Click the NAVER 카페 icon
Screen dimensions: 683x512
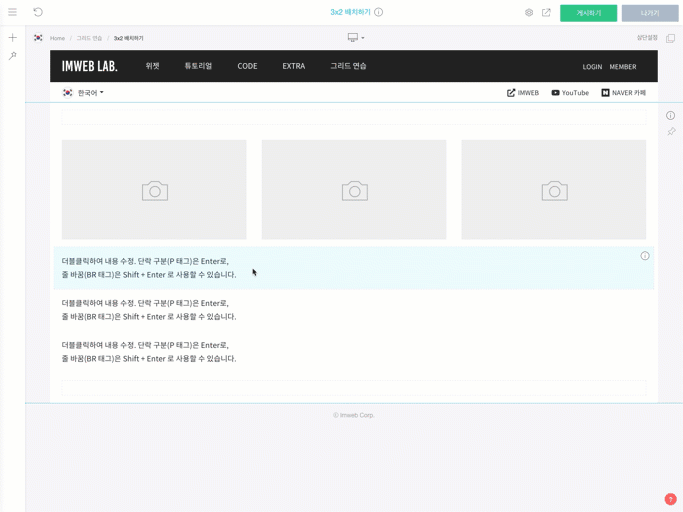pyautogui.click(x=605, y=93)
